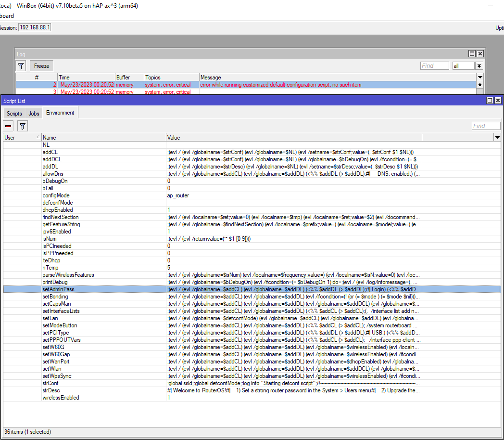Select the bFail variable row

(252, 188)
